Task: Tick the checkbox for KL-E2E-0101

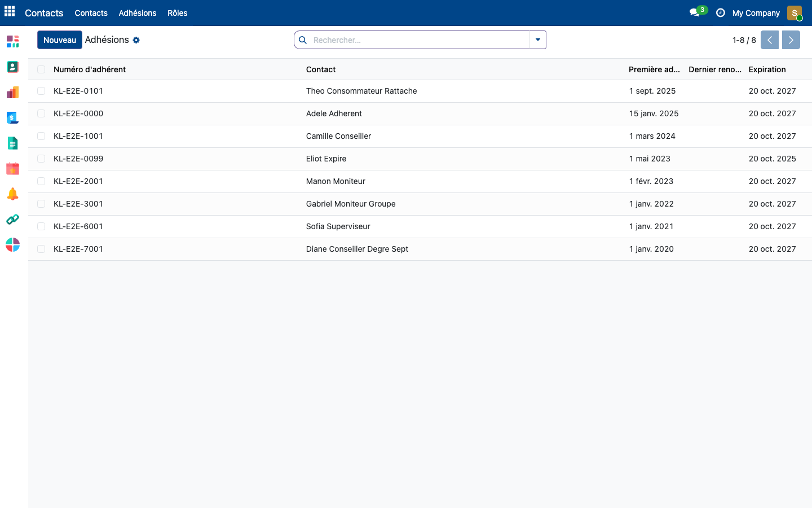Action: click(41, 91)
